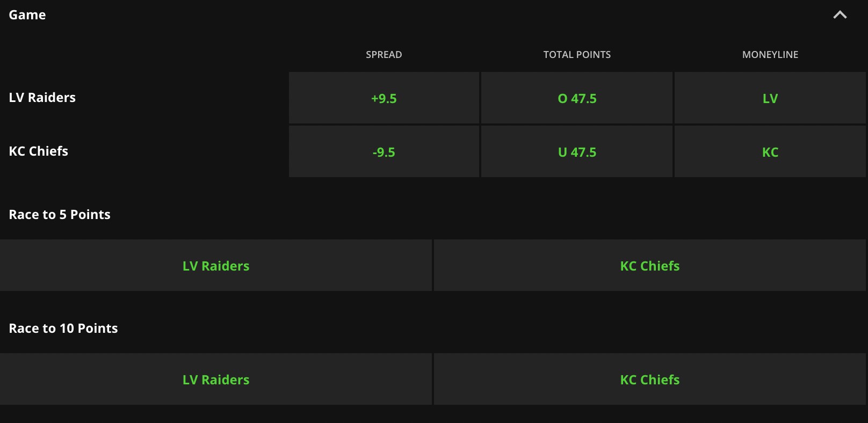
Task: Click the MONEYLINE column header
Action: tap(770, 55)
